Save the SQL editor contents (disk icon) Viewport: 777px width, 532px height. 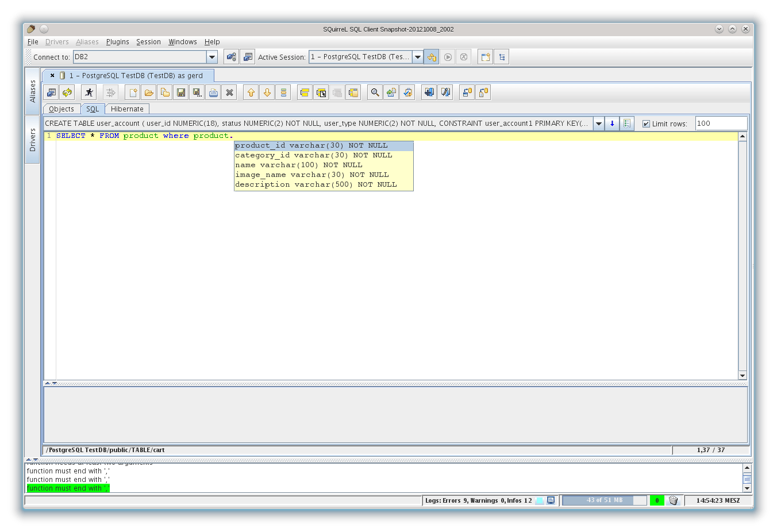pyautogui.click(x=180, y=92)
